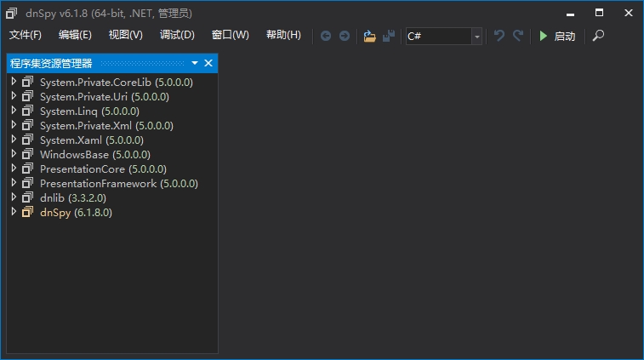The width and height of the screenshot is (644, 360).
Task: Select dnlib (3.3.2.0) text
Action: (x=72, y=197)
